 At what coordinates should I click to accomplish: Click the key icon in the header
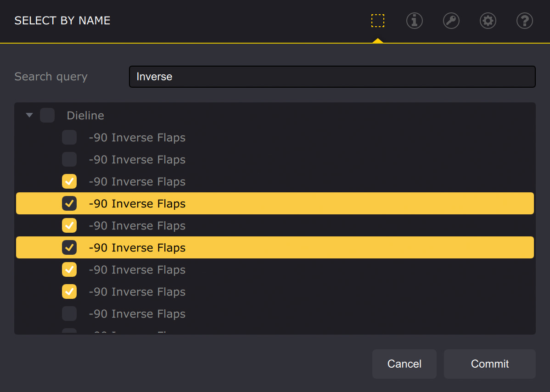(451, 21)
